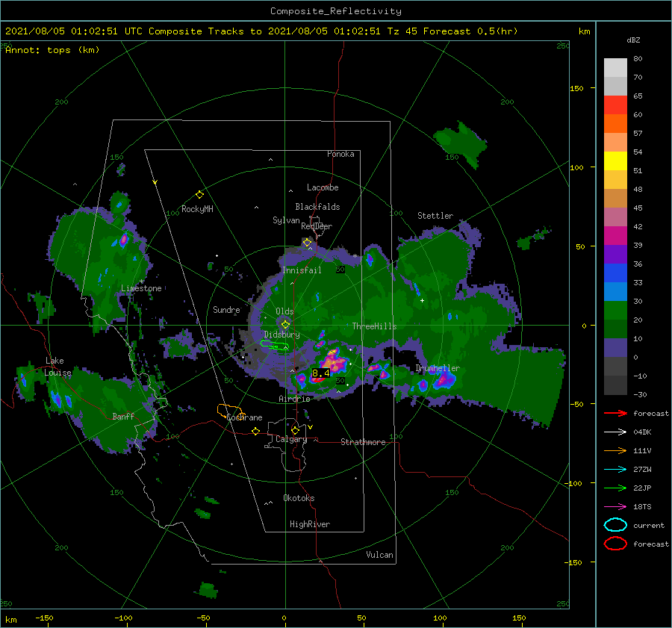This screenshot has height=628, width=672.
Task: Click the 8.4 storm top annotation
Action: (x=320, y=373)
